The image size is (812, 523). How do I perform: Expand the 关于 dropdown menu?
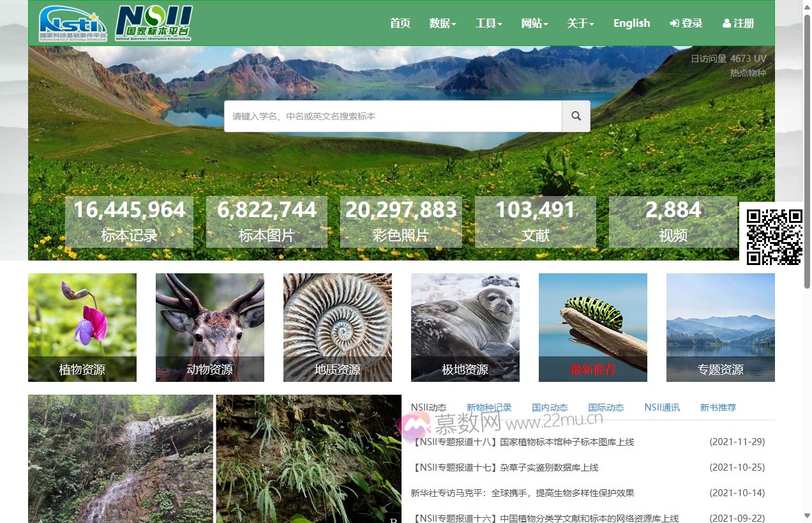point(580,23)
